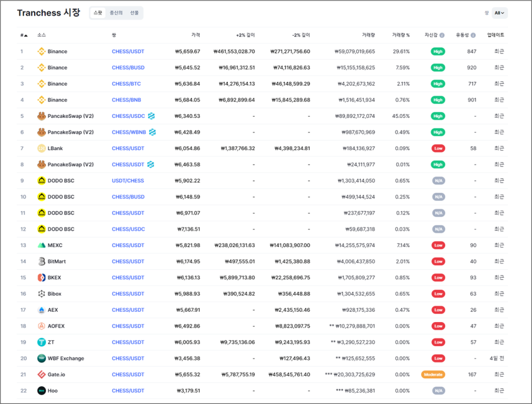
Task: Click the LBank exchange logo
Action: [x=41, y=148]
